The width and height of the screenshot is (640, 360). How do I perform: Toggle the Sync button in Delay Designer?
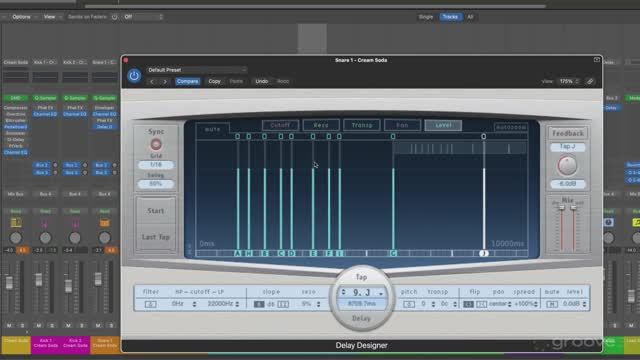tap(156, 144)
